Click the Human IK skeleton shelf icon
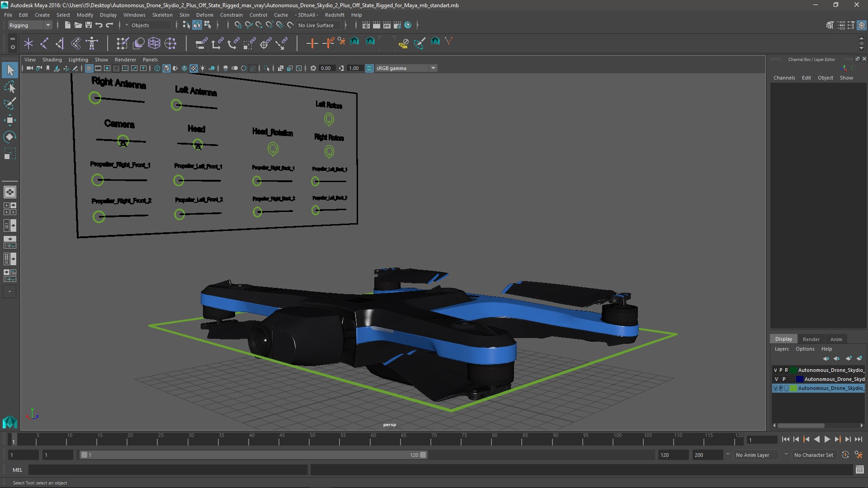The height and width of the screenshot is (488, 868). 92,43
